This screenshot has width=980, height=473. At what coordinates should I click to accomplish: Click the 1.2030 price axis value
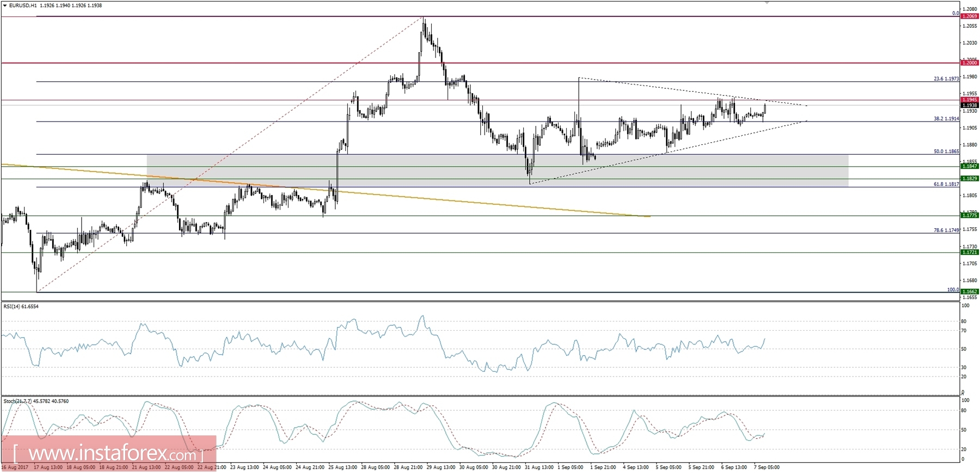click(969, 43)
